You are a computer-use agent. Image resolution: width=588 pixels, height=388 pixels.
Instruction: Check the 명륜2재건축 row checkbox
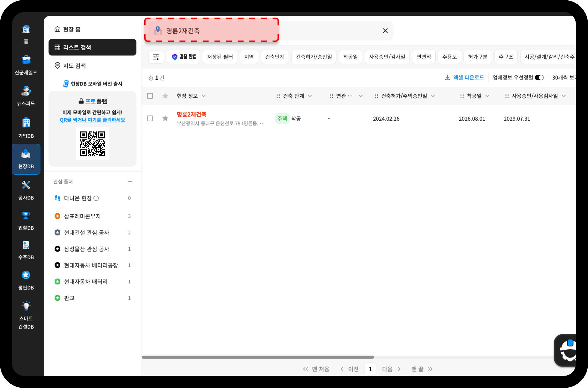click(x=150, y=118)
